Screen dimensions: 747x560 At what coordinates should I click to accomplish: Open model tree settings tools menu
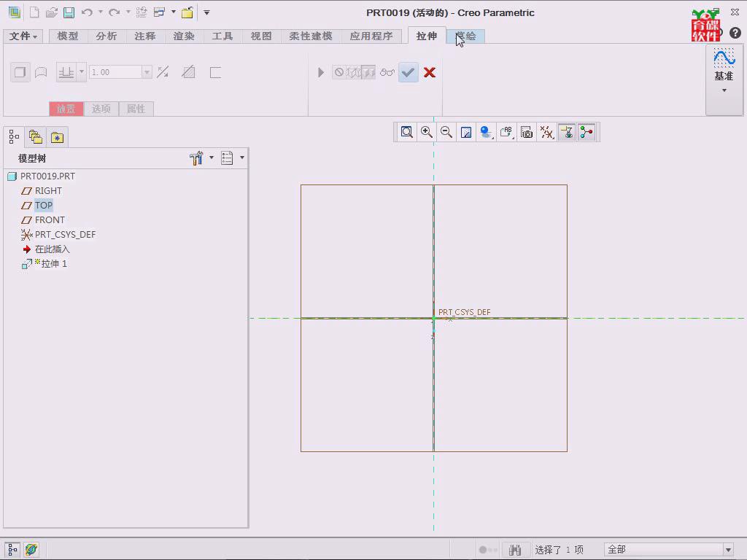click(201, 157)
